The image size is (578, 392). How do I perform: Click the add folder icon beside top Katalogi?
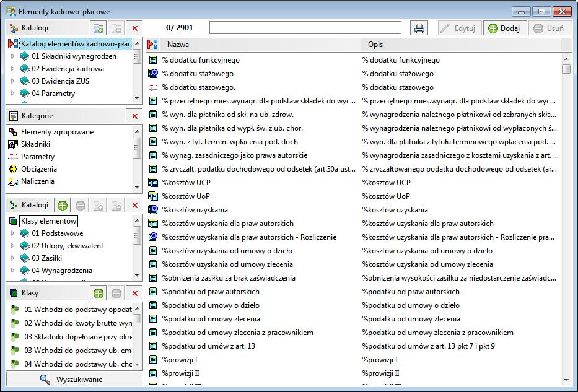99,28
